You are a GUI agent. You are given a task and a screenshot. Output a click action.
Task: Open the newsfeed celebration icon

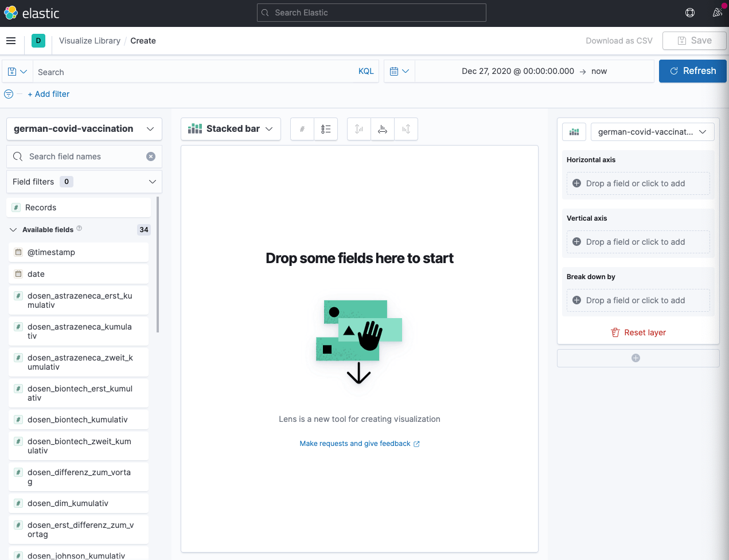[x=717, y=13]
